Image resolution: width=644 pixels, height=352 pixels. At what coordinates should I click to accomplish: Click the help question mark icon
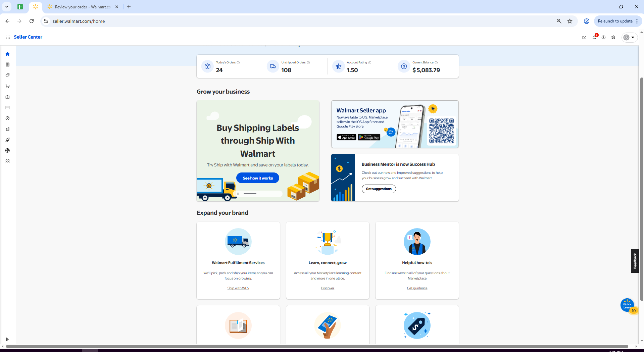[603, 37]
